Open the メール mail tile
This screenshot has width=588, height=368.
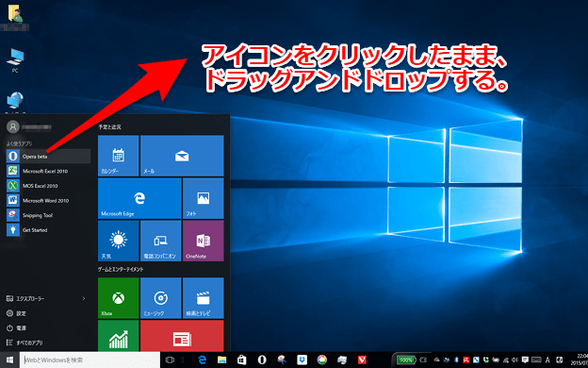tap(182, 156)
